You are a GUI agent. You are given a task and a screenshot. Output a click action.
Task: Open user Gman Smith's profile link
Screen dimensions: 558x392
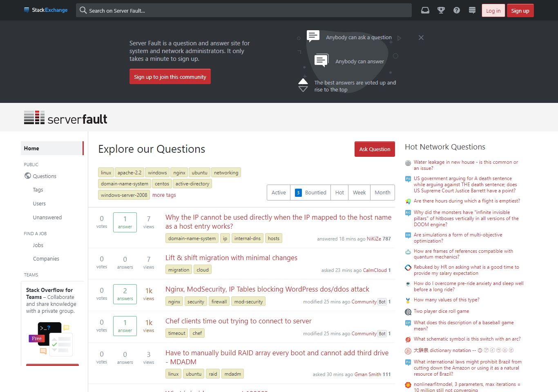(x=368, y=374)
